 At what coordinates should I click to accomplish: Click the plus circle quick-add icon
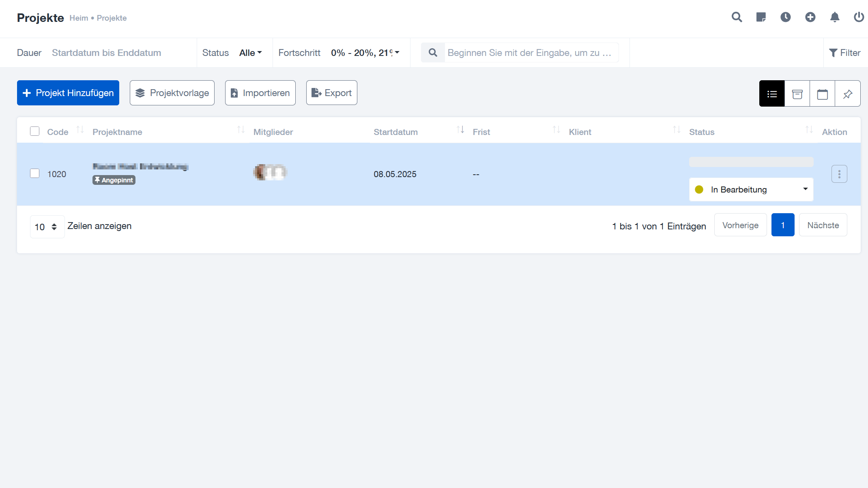(x=810, y=17)
